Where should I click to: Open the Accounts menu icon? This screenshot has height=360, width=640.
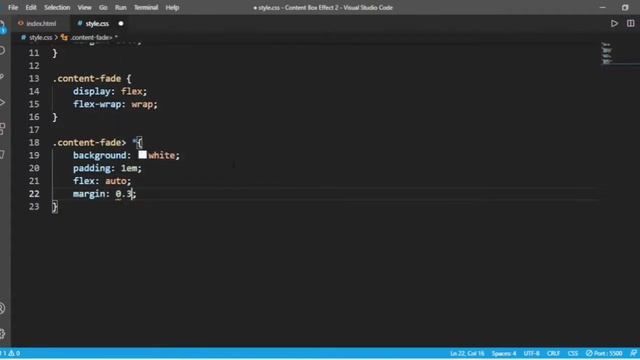(2, 308)
